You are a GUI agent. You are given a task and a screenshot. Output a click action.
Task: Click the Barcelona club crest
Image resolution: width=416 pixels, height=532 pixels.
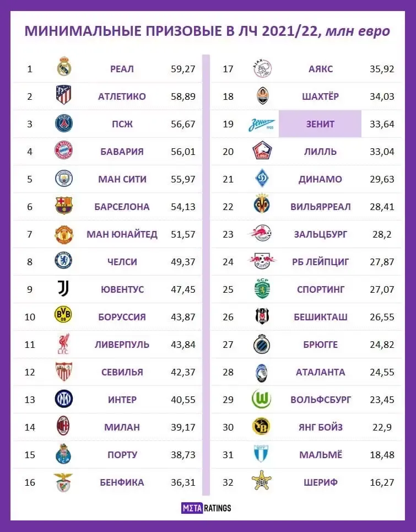click(64, 207)
